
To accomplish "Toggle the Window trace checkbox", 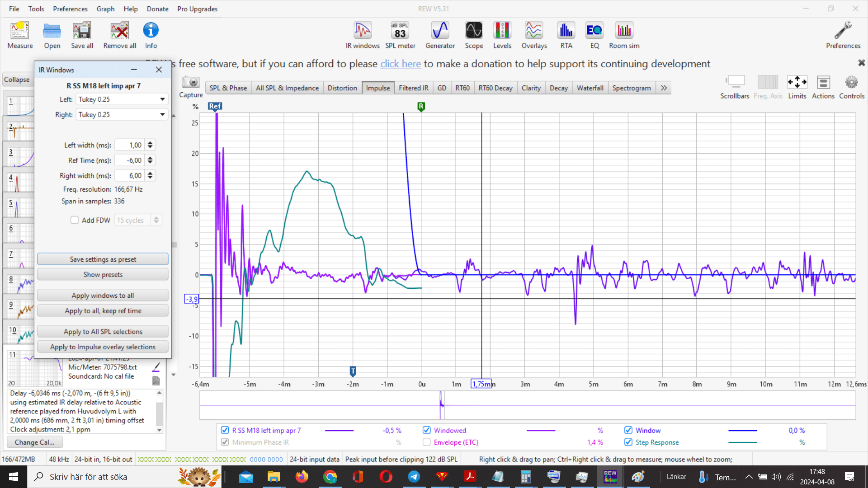I will tap(628, 430).
